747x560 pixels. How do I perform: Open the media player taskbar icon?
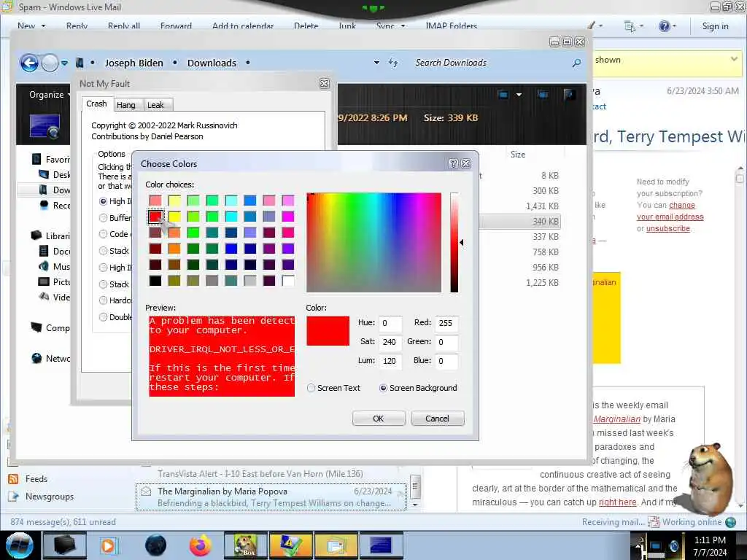[109, 545]
